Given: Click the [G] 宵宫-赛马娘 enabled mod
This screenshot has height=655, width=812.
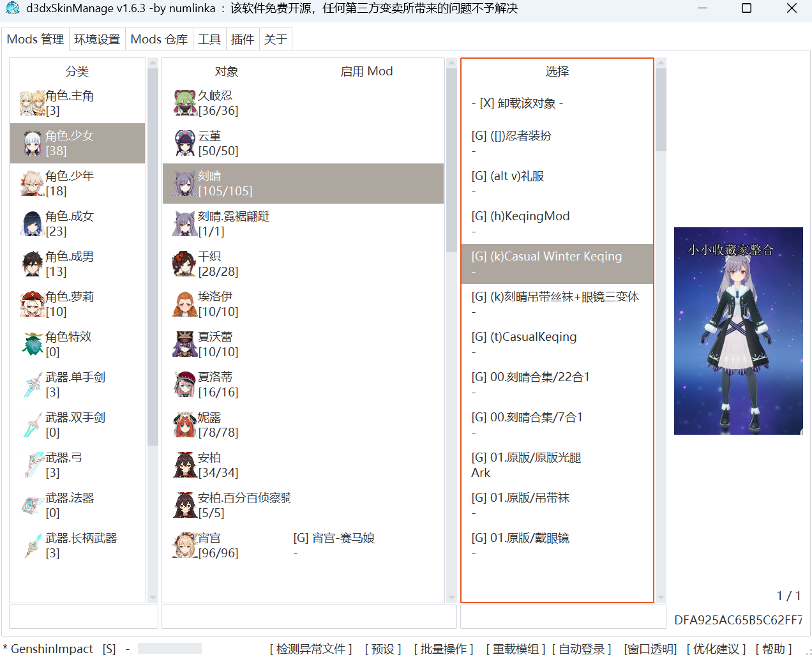Looking at the screenshot, I should pyautogui.click(x=334, y=538).
